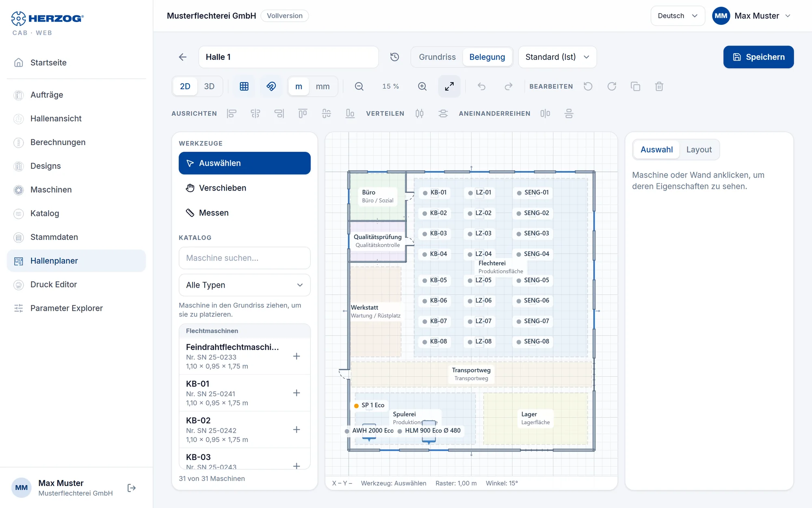Stack vertically under Aneinanderreihen
812x508 pixels.
[569, 113]
